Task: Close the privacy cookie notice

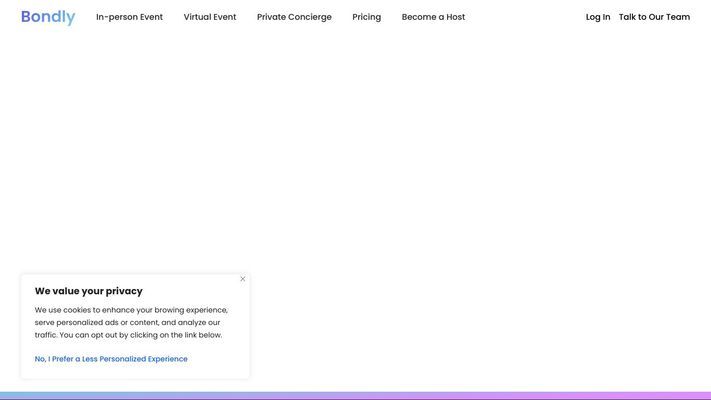Action: (x=243, y=279)
